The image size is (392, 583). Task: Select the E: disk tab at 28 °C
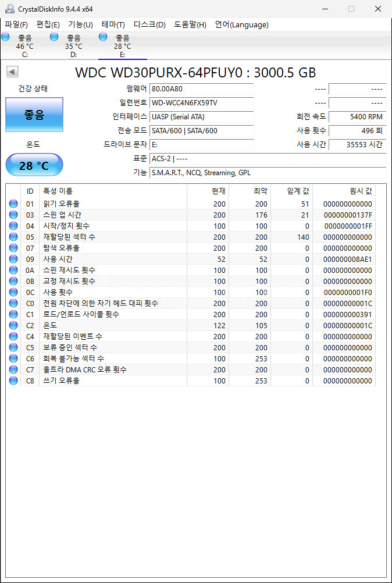click(123, 46)
